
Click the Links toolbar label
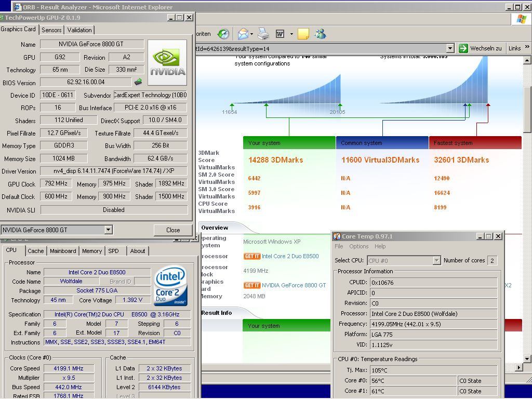514,48
